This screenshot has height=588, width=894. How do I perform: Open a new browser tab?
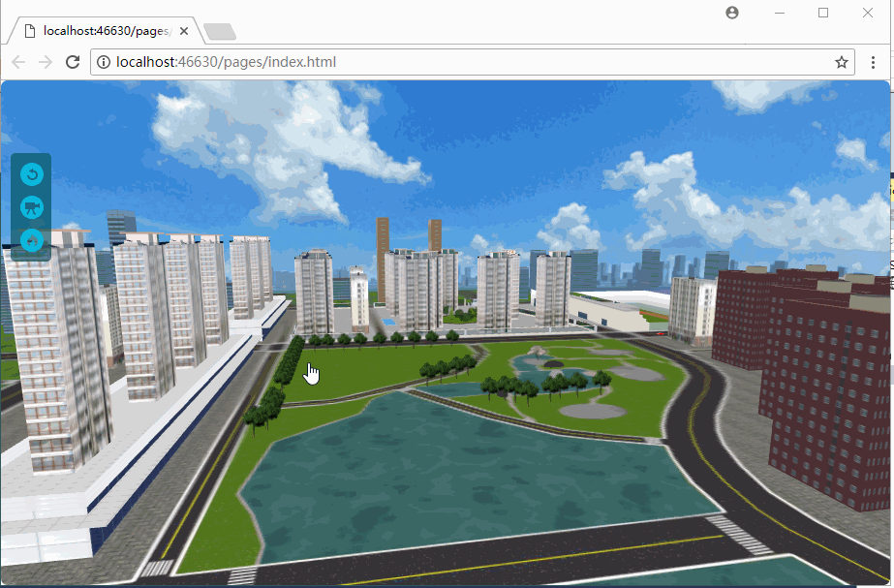(219, 30)
